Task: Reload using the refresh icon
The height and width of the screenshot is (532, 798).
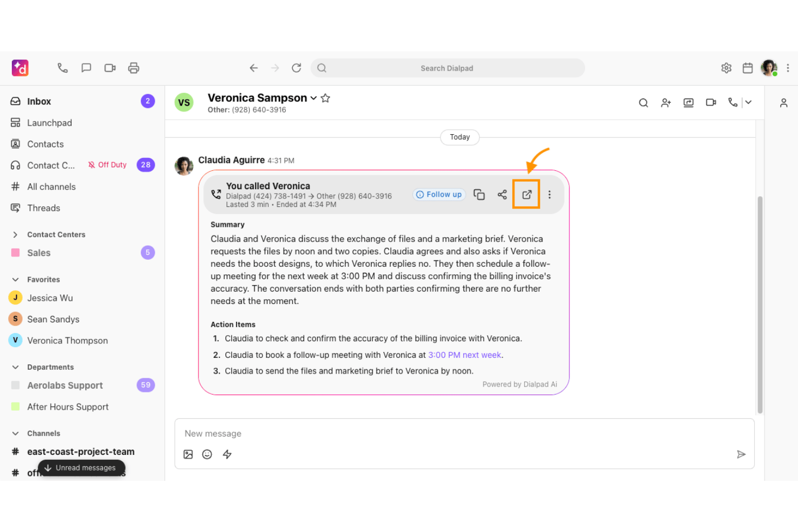Action: click(297, 68)
